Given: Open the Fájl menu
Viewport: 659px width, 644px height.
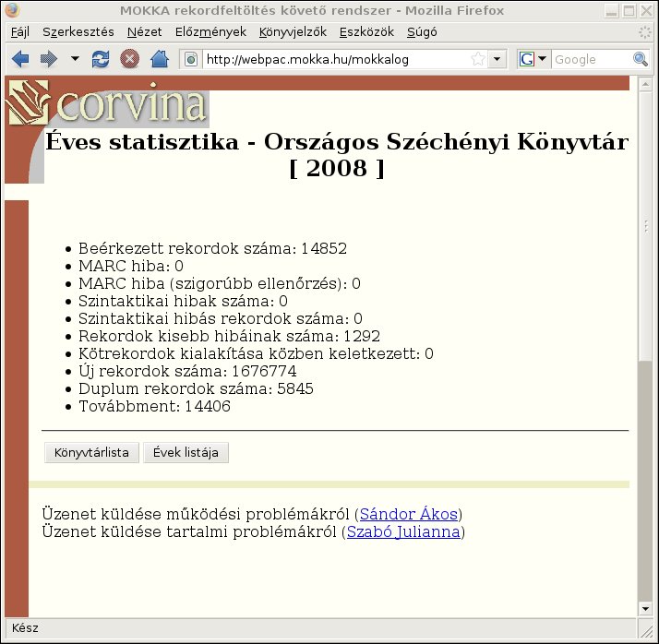Looking at the screenshot, I should [20, 32].
